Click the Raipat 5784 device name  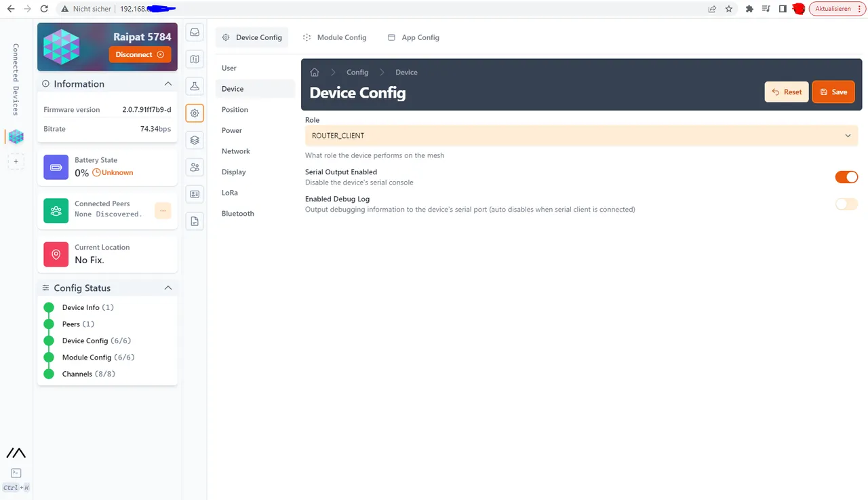pyautogui.click(x=142, y=36)
